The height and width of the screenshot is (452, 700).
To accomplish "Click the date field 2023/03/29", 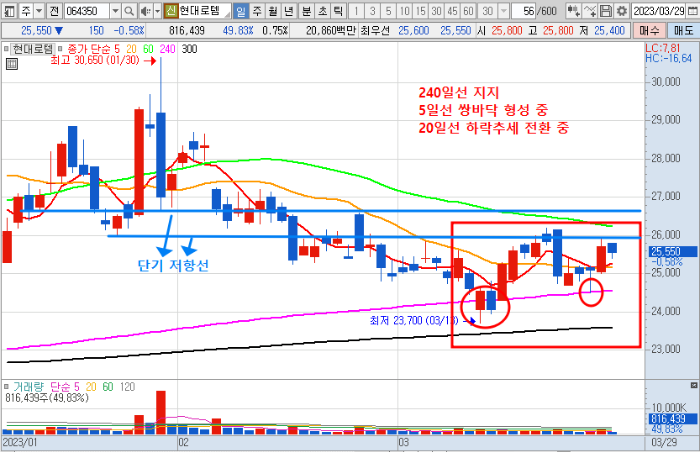I will (658, 11).
